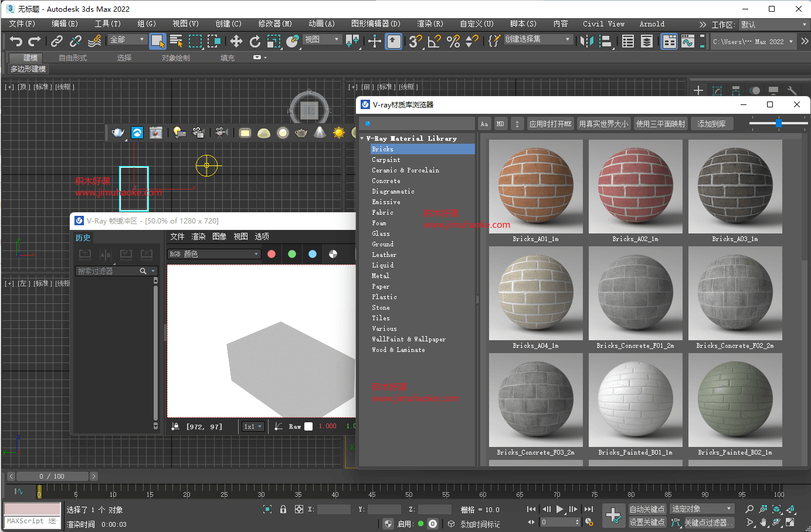Open the 视图 reference coordinate dropdown
The width and height of the screenshot is (811, 532).
click(x=323, y=39)
